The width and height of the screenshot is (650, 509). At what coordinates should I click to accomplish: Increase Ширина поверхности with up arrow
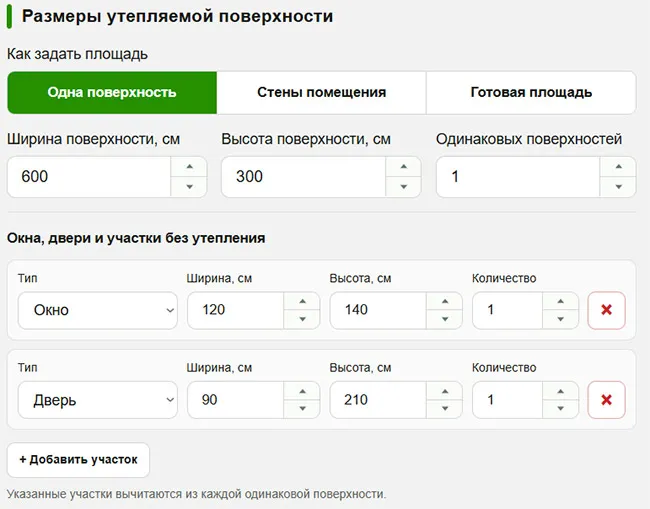(189, 167)
